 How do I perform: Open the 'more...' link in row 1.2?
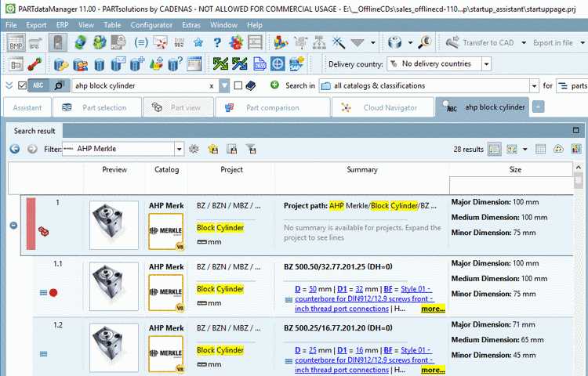[x=433, y=370]
